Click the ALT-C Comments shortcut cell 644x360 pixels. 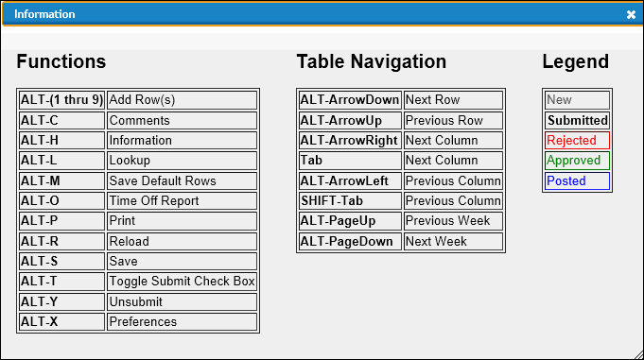[61, 121]
